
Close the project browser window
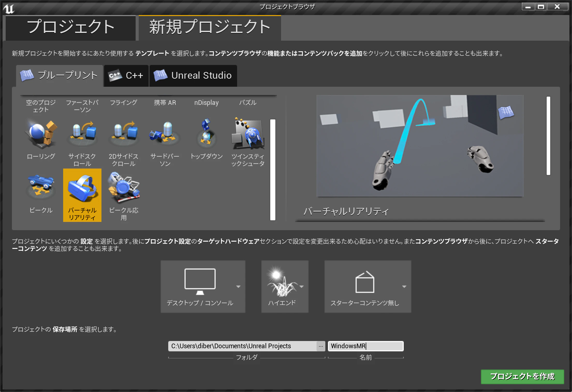557,7
